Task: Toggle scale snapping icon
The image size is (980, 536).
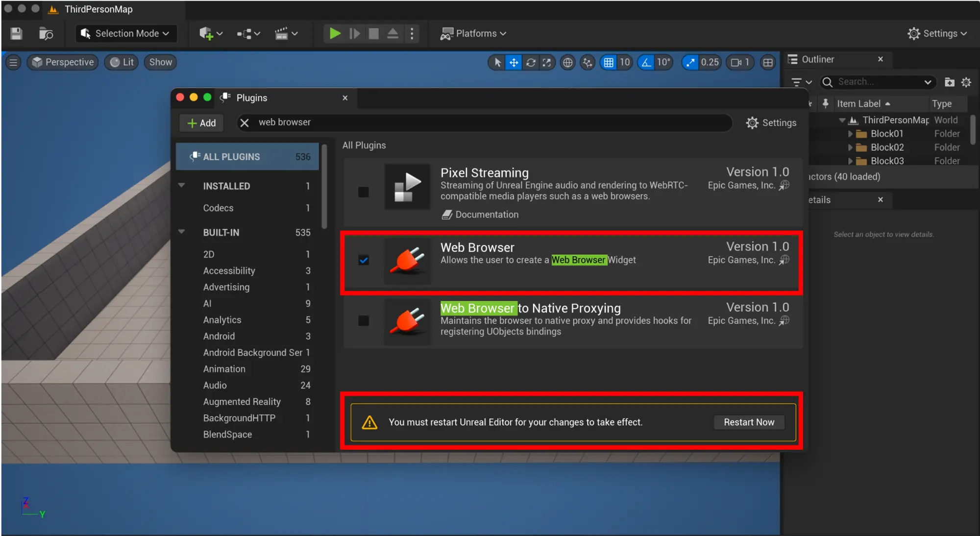Action: (690, 62)
